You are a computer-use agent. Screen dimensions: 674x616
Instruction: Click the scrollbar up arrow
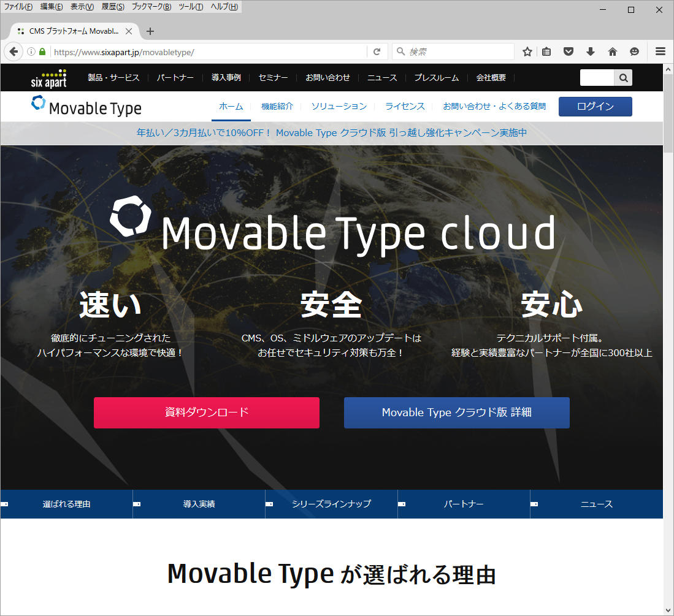(668, 69)
